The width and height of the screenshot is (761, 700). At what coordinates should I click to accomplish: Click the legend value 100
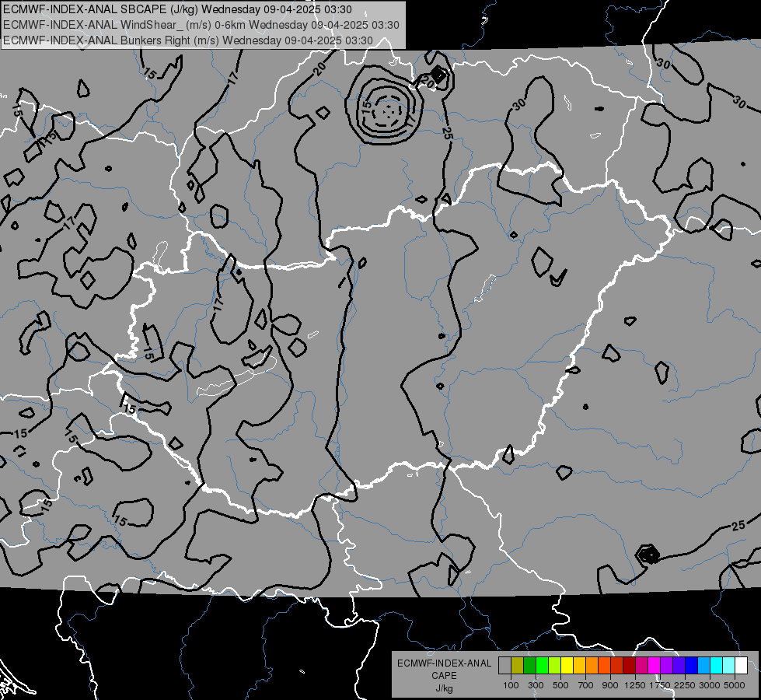511,685
